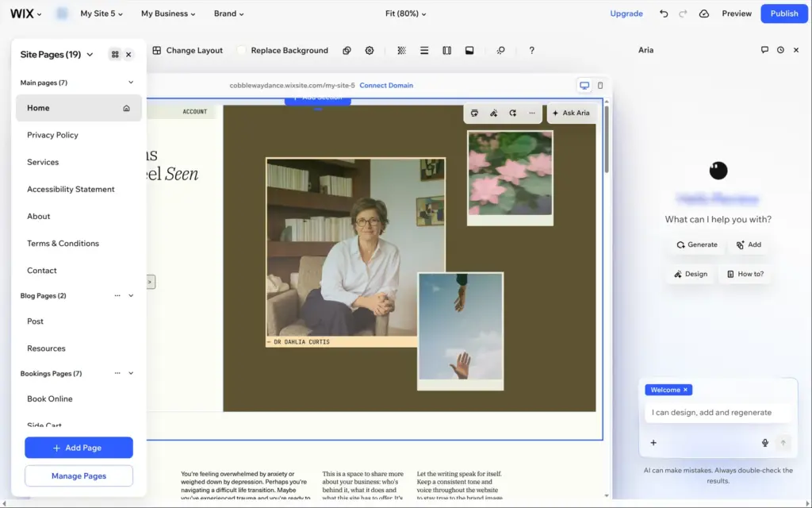Select the Home page
812x508 pixels.
[x=79, y=108]
